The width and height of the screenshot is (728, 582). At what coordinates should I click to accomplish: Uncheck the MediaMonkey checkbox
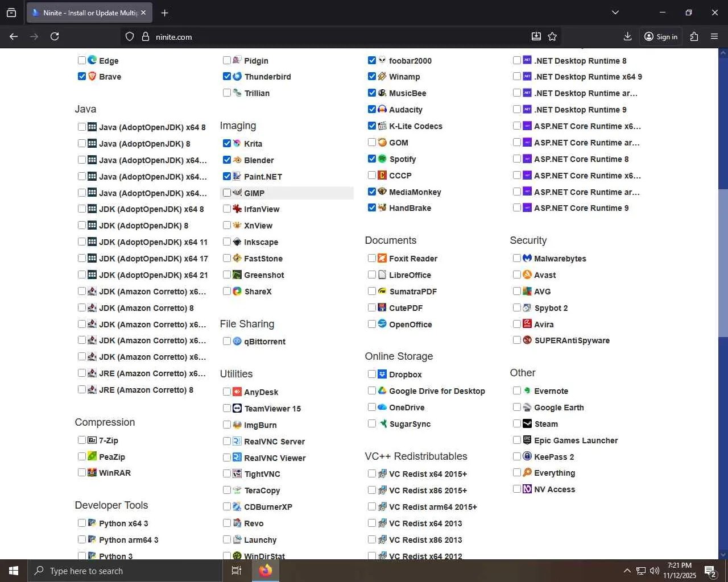click(372, 192)
